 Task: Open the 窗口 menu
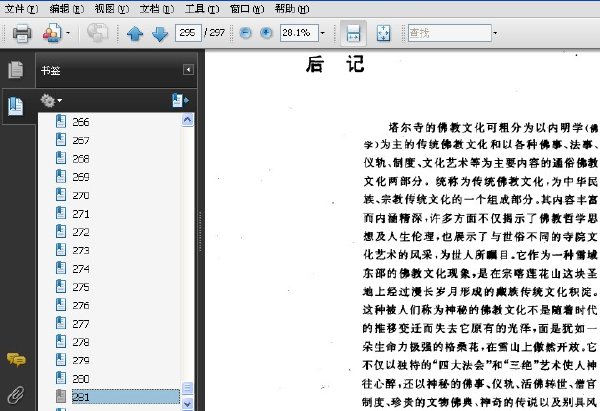pos(247,8)
